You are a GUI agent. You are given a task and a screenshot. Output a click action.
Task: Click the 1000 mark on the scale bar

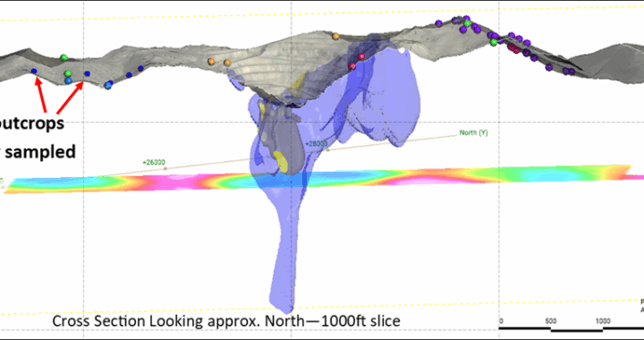pyautogui.click(x=603, y=321)
